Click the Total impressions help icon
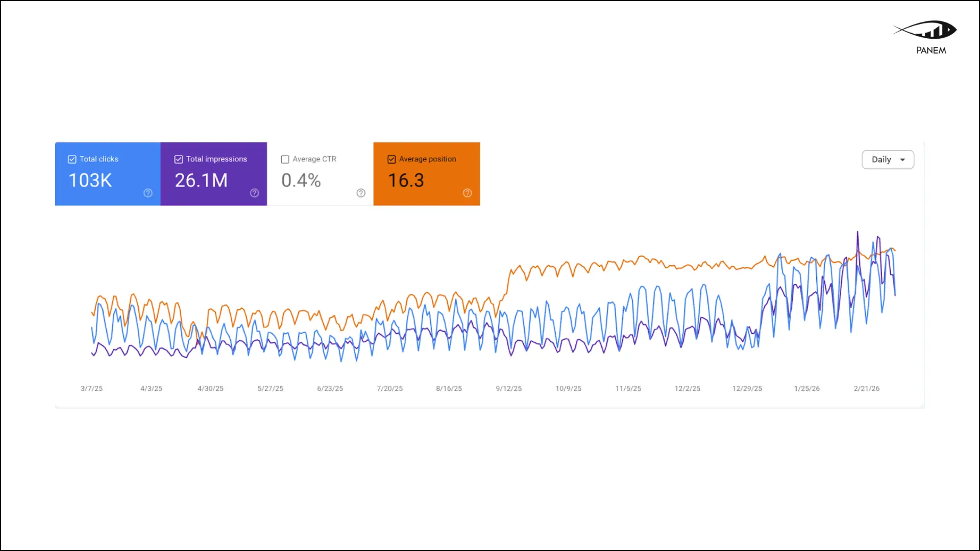 [255, 193]
